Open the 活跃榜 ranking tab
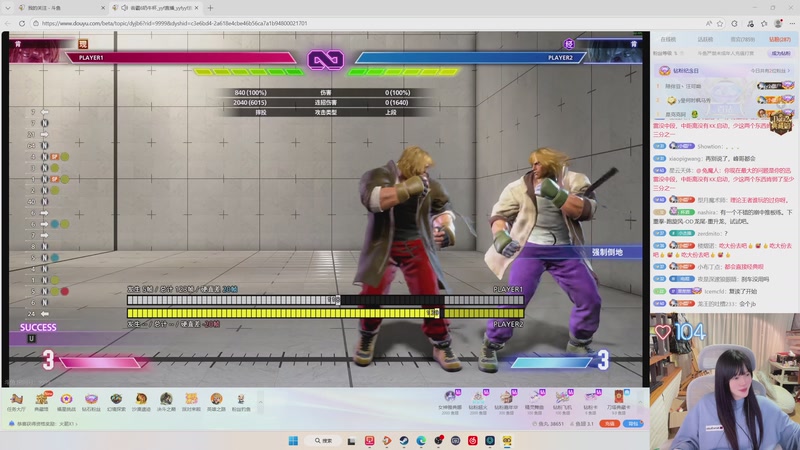800x450 pixels. click(705, 39)
